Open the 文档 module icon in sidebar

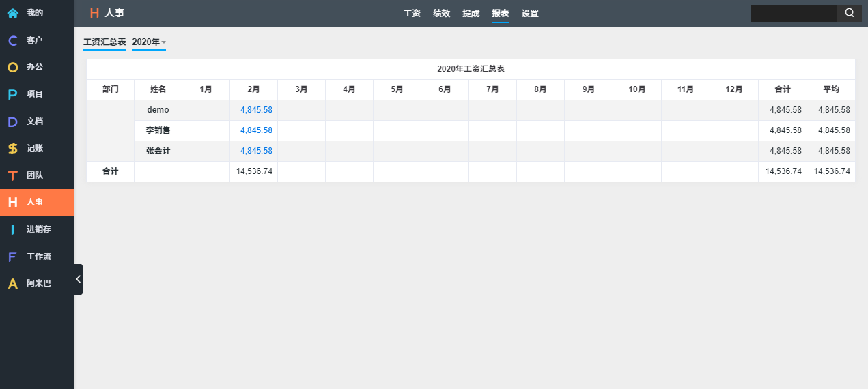[x=12, y=121]
